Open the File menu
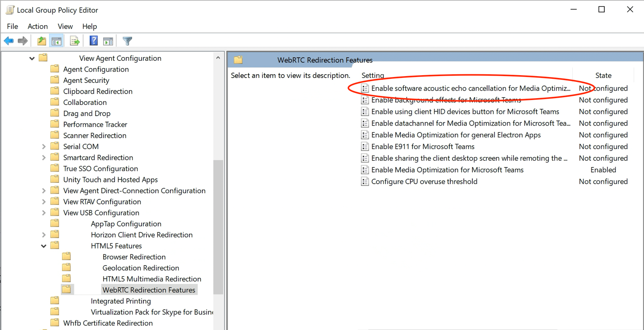 point(12,26)
